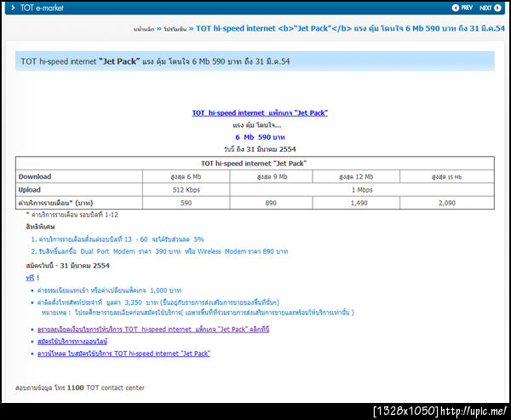511x420 pixels.
Task: Click the table header 'TOT hi-speed internet Jet Pack'
Action: 254,164
